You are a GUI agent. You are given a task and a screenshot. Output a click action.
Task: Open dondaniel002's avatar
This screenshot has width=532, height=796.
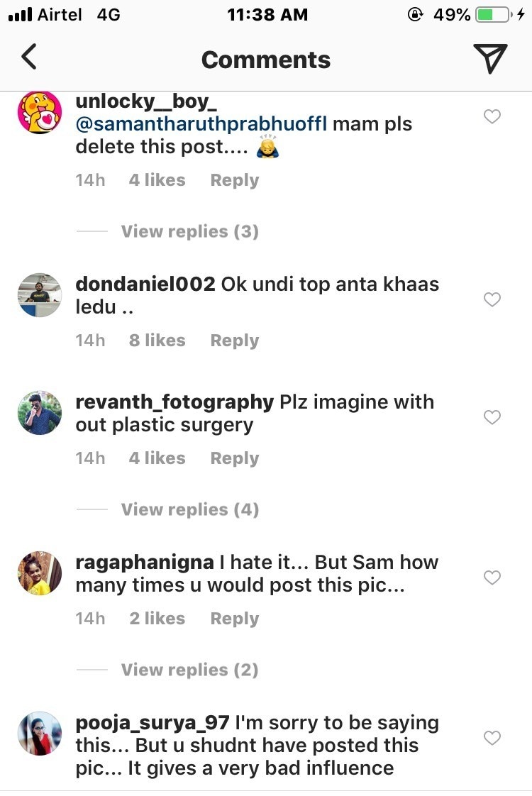point(40,294)
